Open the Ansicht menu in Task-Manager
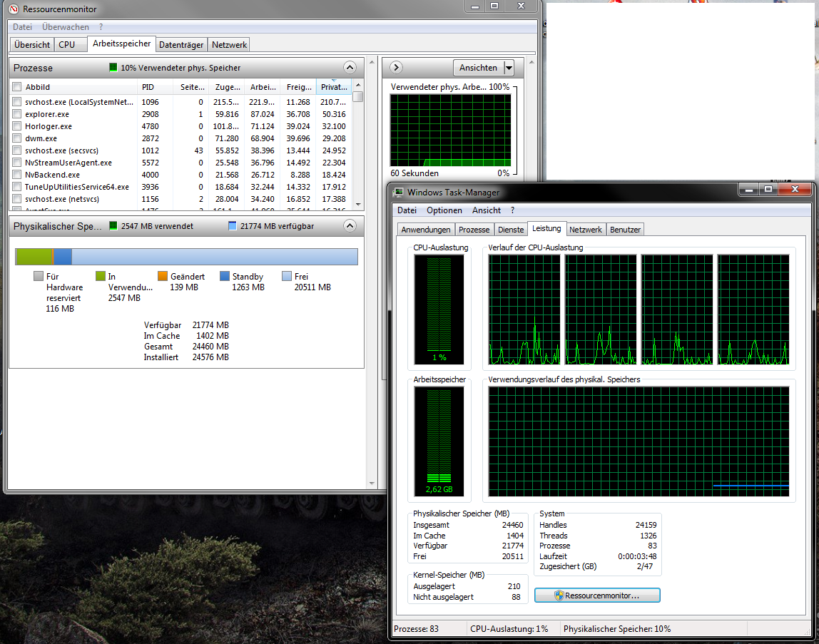 click(487, 210)
